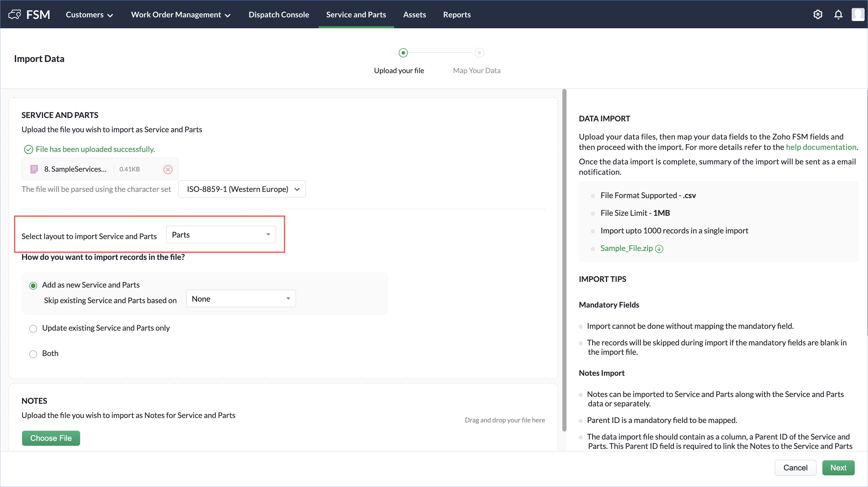
Task: Click the Map Your Data step circle
Action: tap(479, 53)
